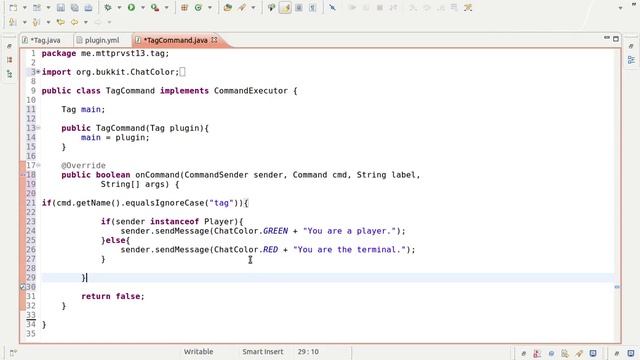Switch to the plugin.yml tab
This screenshot has width=640, height=360.
(x=98, y=40)
